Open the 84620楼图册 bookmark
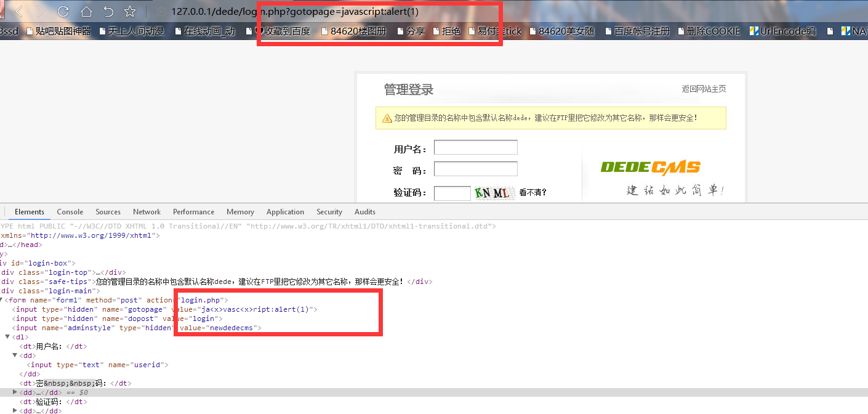 [x=354, y=31]
